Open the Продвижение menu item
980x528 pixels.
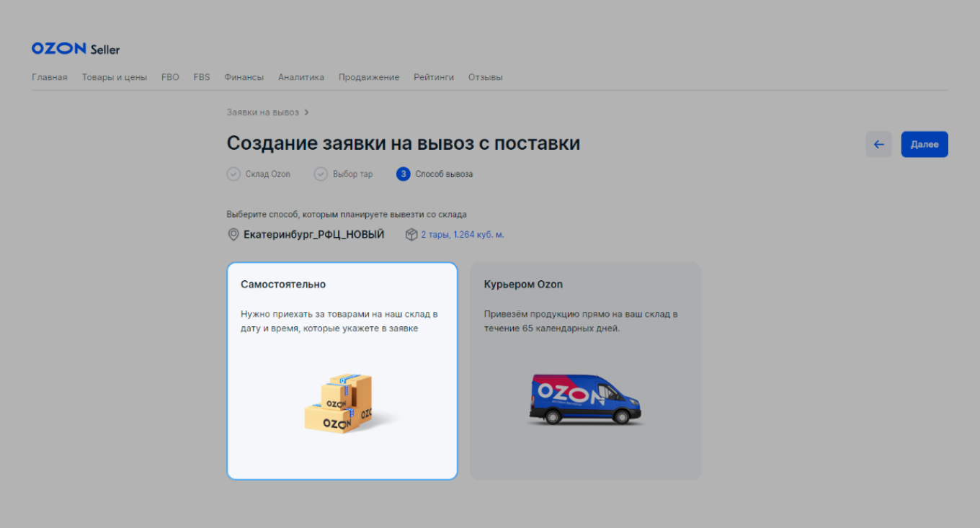[x=369, y=77]
